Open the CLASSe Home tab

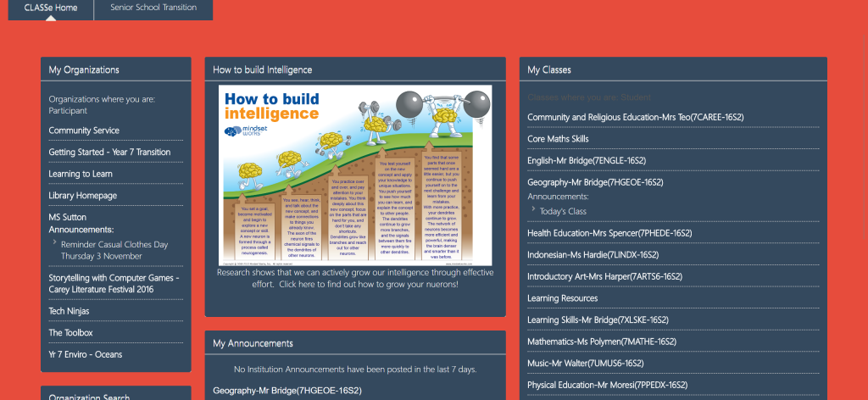51,8
